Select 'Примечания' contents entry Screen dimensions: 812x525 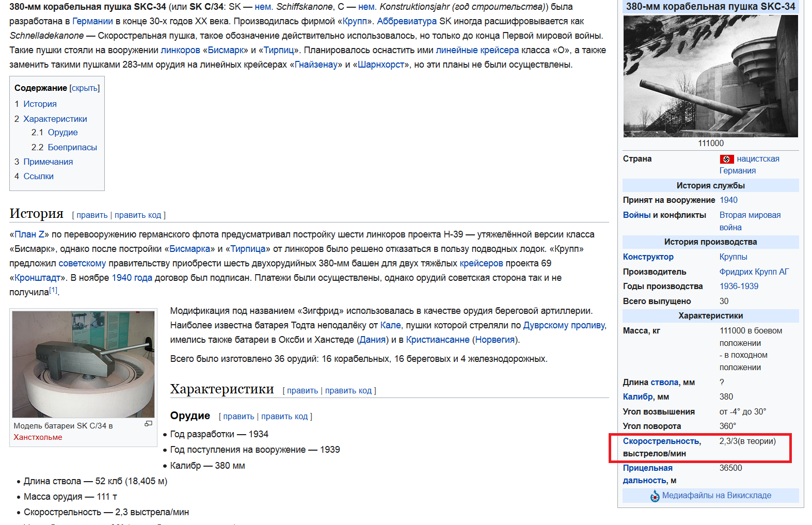(48, 162)
